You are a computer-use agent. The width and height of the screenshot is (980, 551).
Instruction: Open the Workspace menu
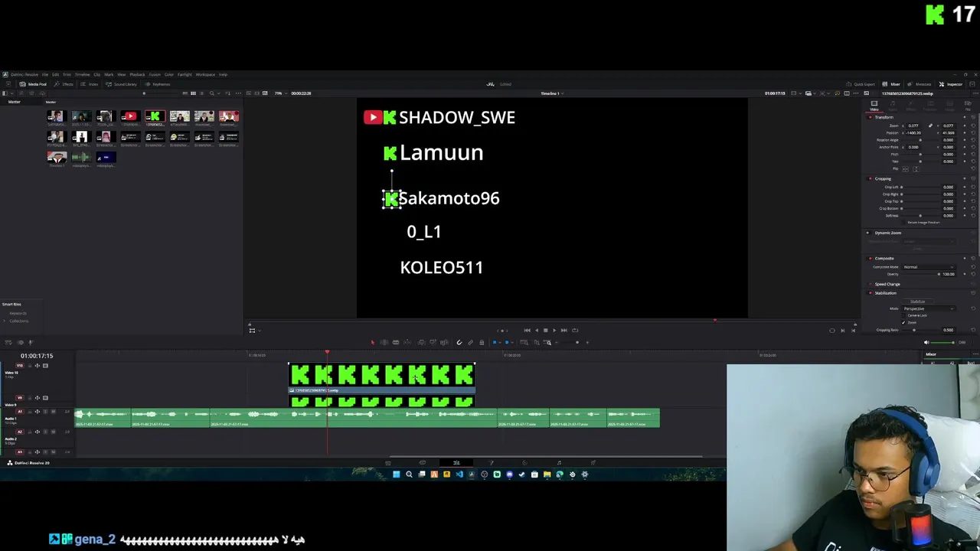[205, 74]
